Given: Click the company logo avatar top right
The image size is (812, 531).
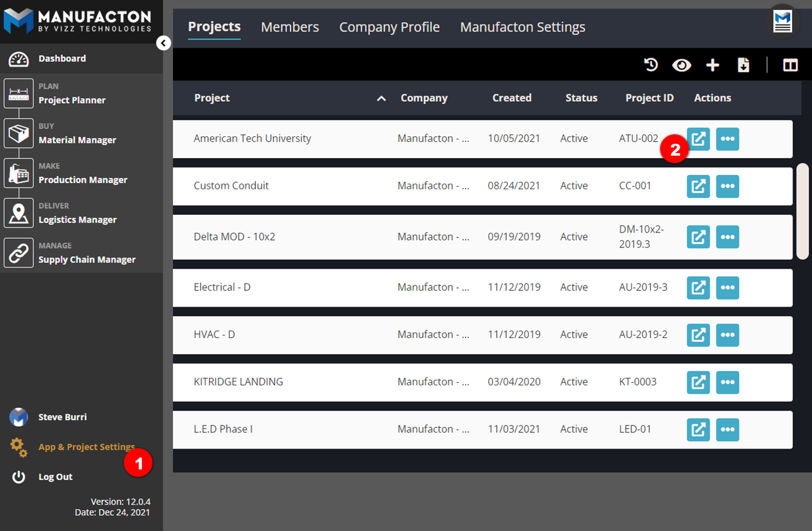Looking at the screenshot, I should 783,21.
